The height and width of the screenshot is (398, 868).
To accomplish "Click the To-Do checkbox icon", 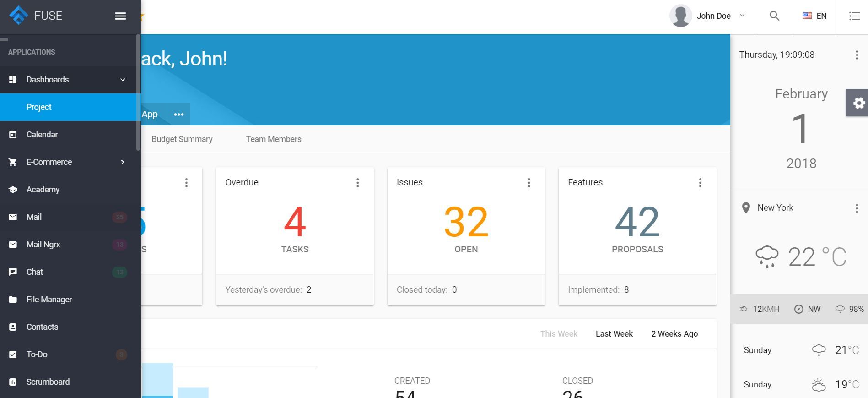I will [13, 354].
